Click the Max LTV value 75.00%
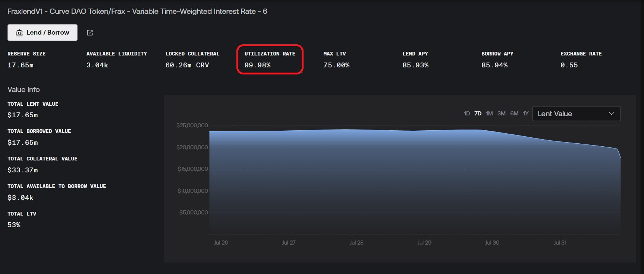Screen dimensions: 644x274 point(336,65)
